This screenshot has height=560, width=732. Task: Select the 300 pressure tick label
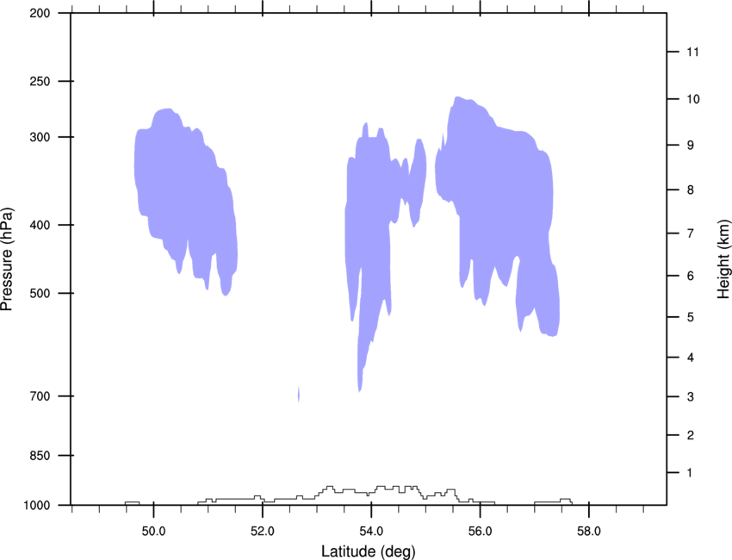click(40, 137)
